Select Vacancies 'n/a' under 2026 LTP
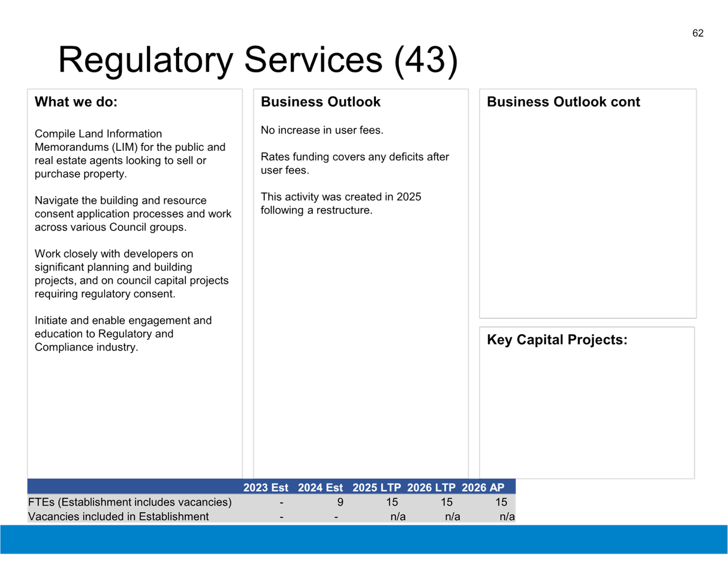728x562 pixels. pyautogui.click(x=452, y=517)
